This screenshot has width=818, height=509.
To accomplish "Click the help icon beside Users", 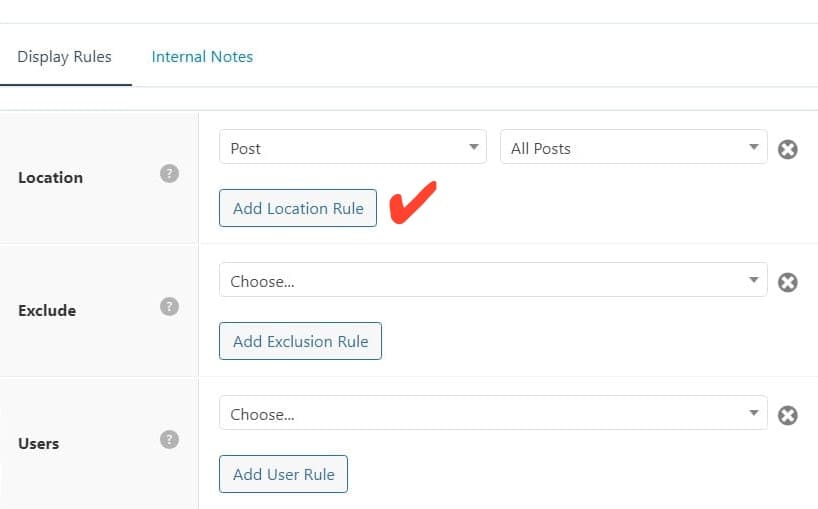I will tap(170, 440).
